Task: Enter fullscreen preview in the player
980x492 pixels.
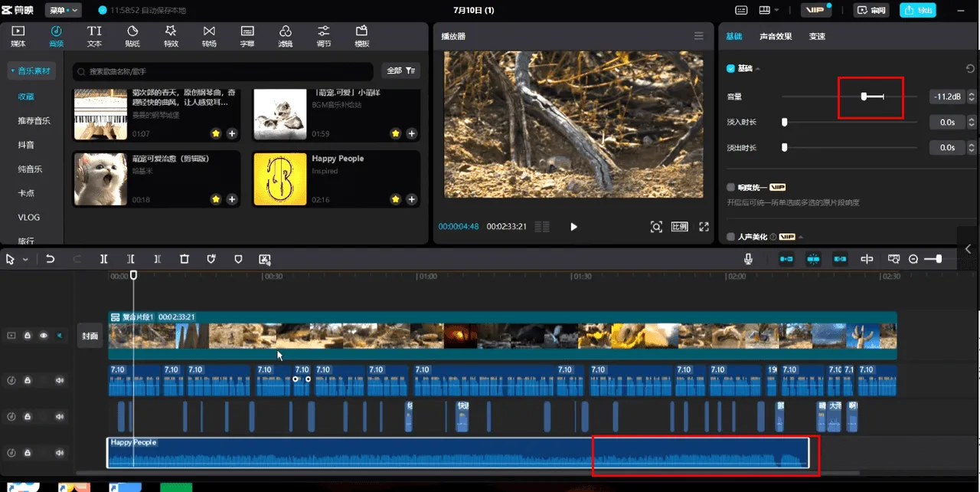Action: click(704, 227)
